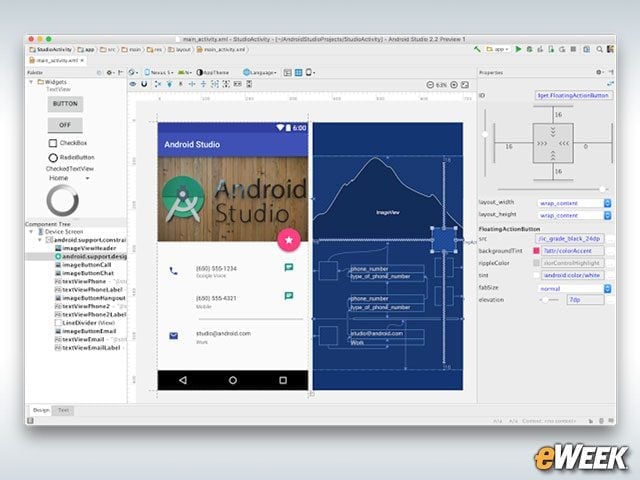Switch to the Text tab
This screenshot has height=480, width=640.
(x=63, y=410)
